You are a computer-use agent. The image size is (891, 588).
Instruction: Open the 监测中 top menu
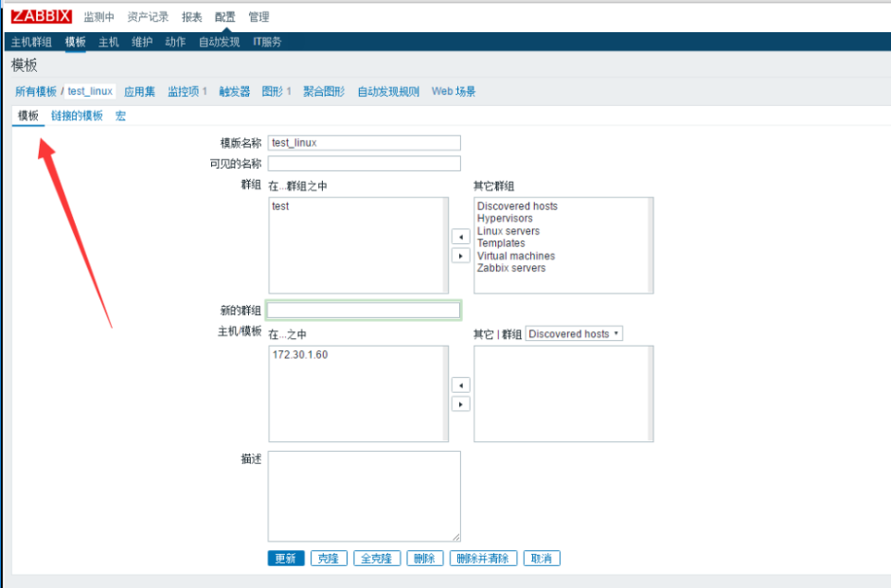[x=98, y=17]
